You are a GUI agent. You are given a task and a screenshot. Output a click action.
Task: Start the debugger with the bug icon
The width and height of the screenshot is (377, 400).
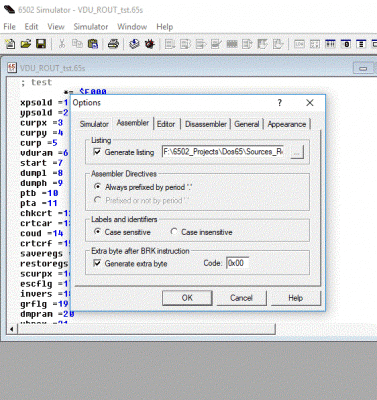[x=149, y=44]
